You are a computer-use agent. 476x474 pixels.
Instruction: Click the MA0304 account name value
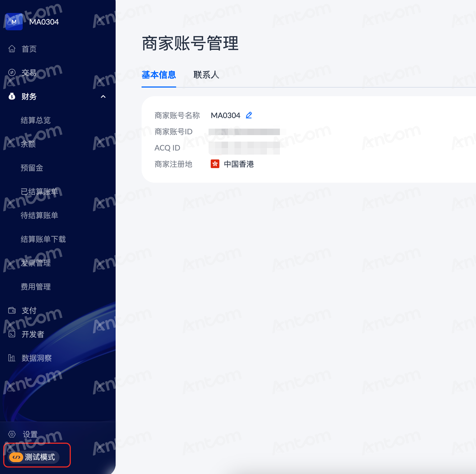[x=225, y=115]
